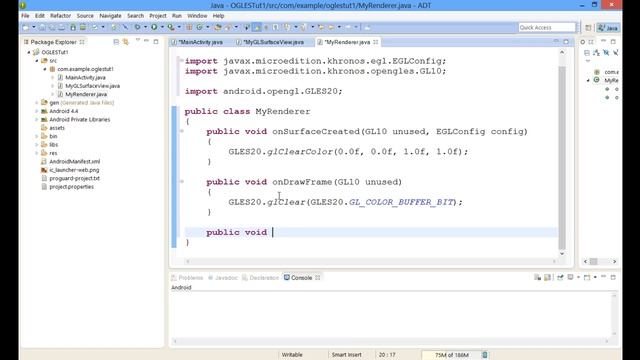This screenshot has width=640, height=360.
Task: Toggle Hide Fields in Outline view
Action: (x=606, y=53)
